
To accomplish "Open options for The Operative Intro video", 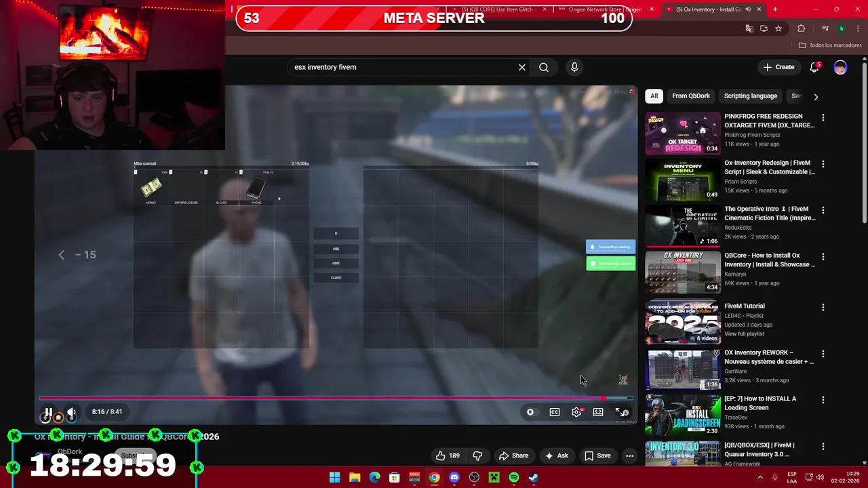I will pos(823,210).
